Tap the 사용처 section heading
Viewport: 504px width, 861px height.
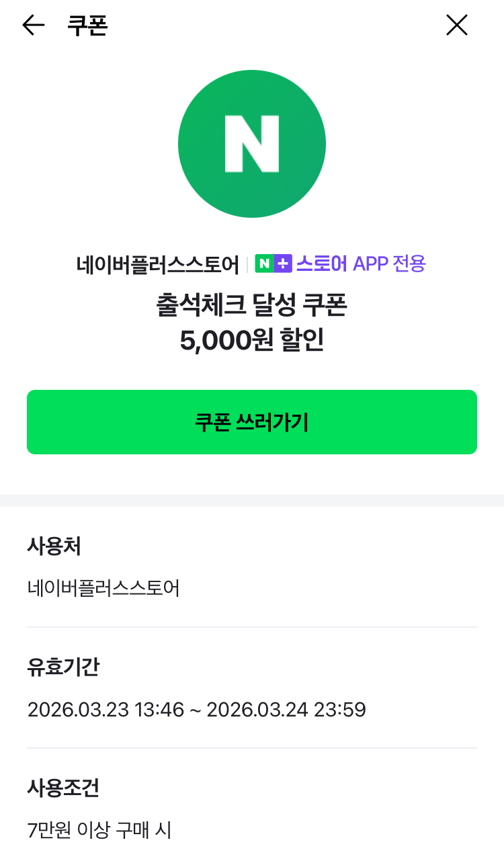click(x=54, y=547)
